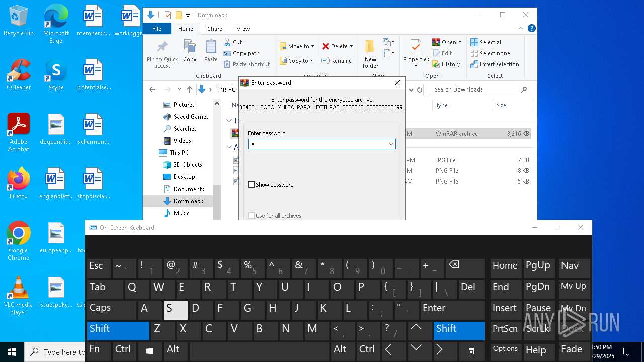Open Quick Access Toolbar customize dropdown
This screenshot has height=362, width=644.
(x=188, y=15)
